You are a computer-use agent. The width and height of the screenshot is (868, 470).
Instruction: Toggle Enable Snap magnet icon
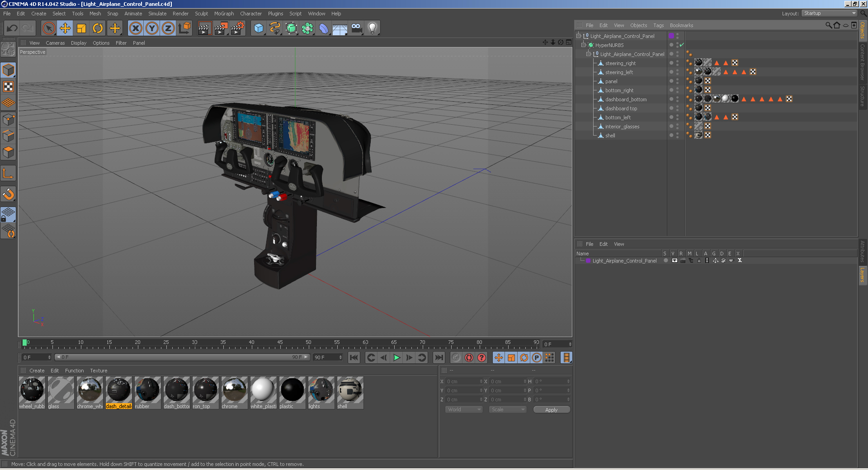pyautogui.click(x=8, y=194)
